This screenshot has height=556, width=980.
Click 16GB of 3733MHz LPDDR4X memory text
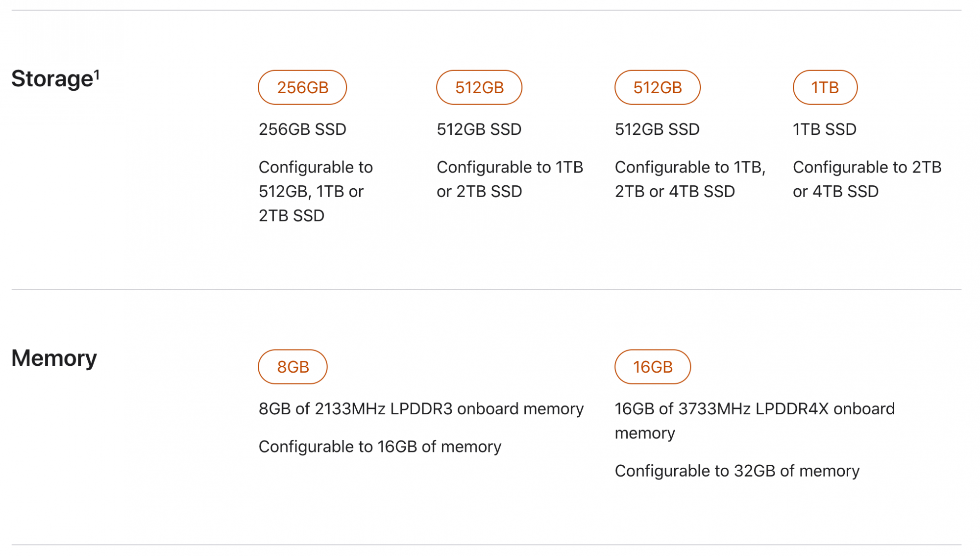(x=755, y=421)
